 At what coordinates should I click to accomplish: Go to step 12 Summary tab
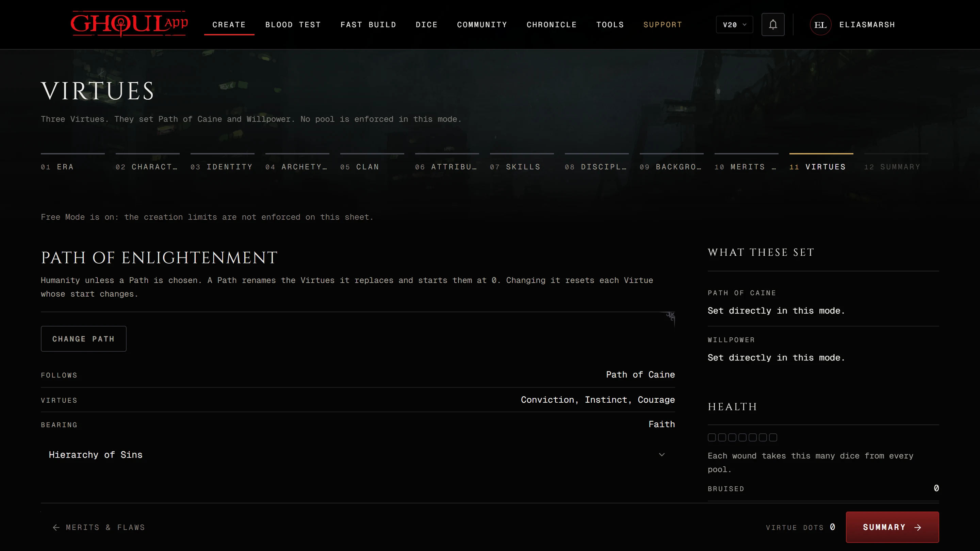click(896, 163)
